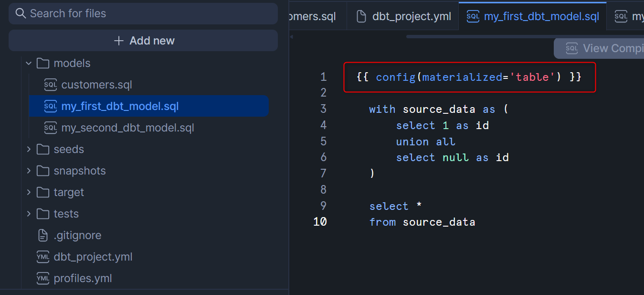This screenshot has height=295, width=644.
Task: Click line number 8 in the gutter
Action: (324, 190)
